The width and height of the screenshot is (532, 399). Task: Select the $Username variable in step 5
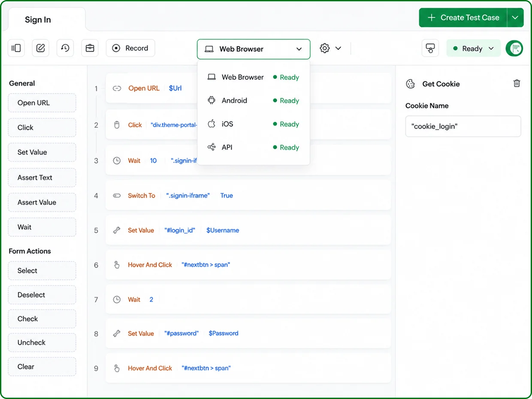coord(223,230)
